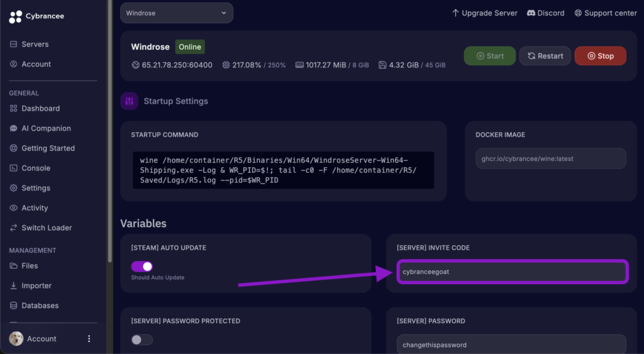Viewport: 644px width, 354px height.
Task: Disable the Steam Auto Update toggle
Action: click(142, 267)
